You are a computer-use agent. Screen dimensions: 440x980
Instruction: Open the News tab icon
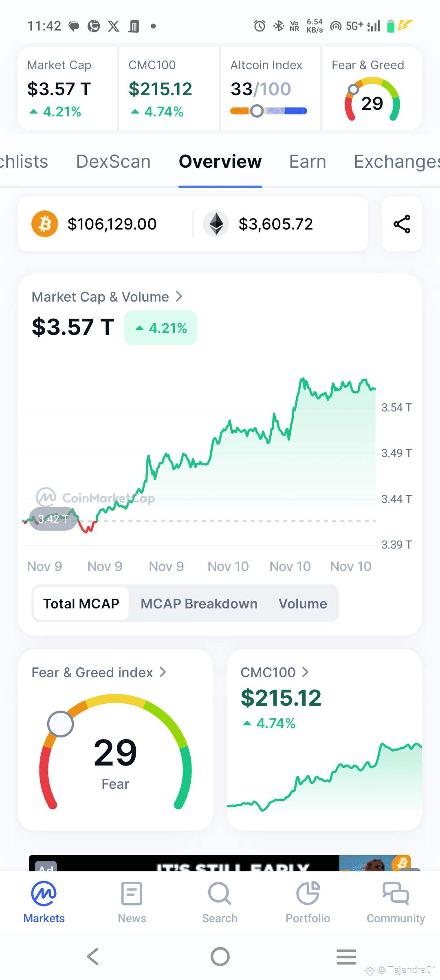pos(132,894)
